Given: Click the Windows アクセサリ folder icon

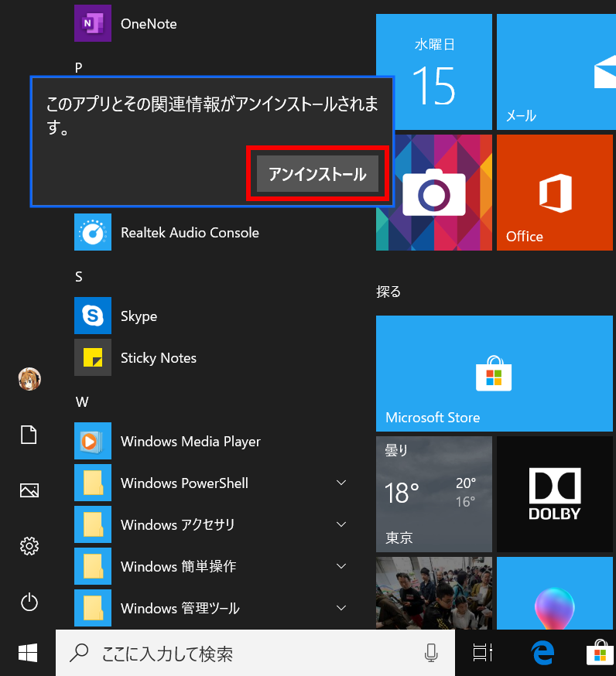Looking at the screenshot, I should tap(93, 524).
